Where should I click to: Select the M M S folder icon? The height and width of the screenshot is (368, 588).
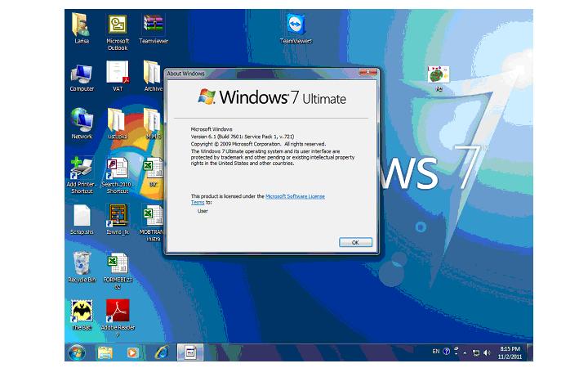(153, 124)
